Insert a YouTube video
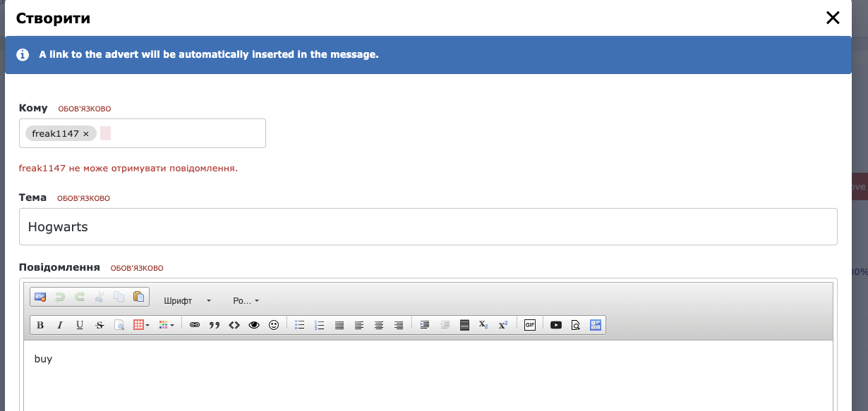868x411 pixels. [556, 325]
